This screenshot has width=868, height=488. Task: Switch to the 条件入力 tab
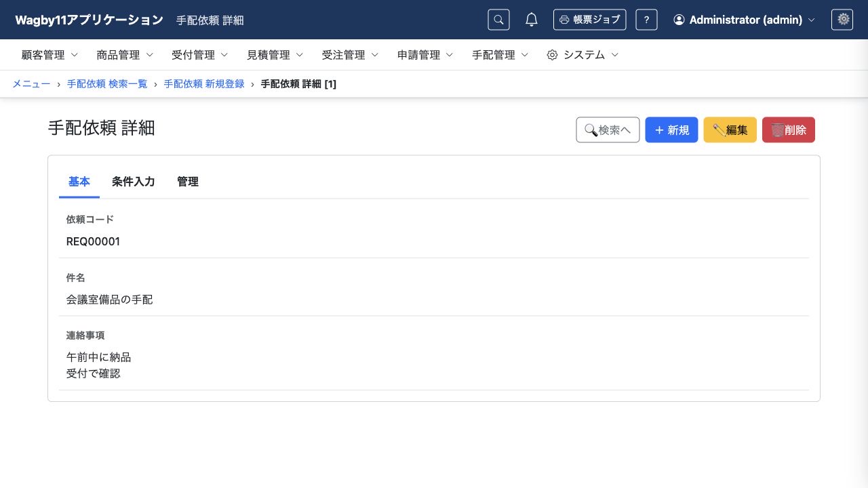pos(134,182)
